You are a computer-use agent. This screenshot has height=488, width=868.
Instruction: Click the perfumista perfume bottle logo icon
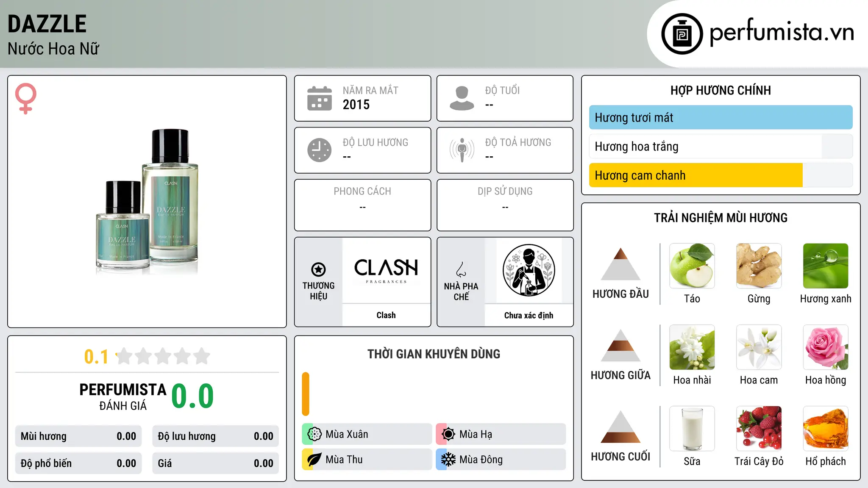682,34
